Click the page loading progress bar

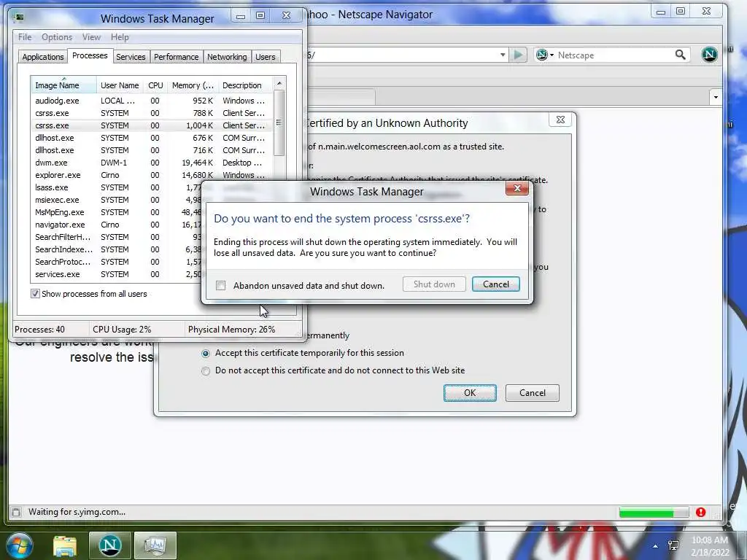(x=654, y=513)
